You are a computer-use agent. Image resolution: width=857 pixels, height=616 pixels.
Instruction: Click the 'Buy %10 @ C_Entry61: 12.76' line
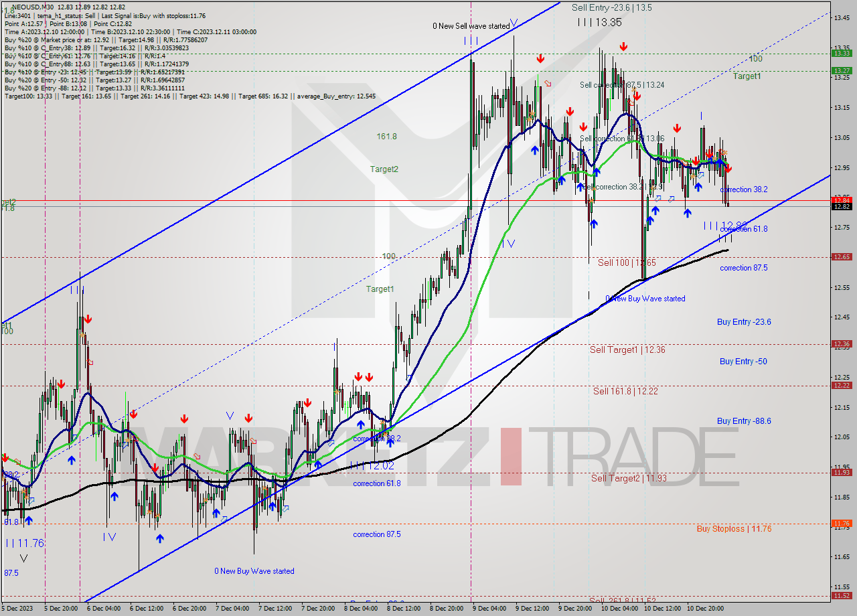click(84, 56)
